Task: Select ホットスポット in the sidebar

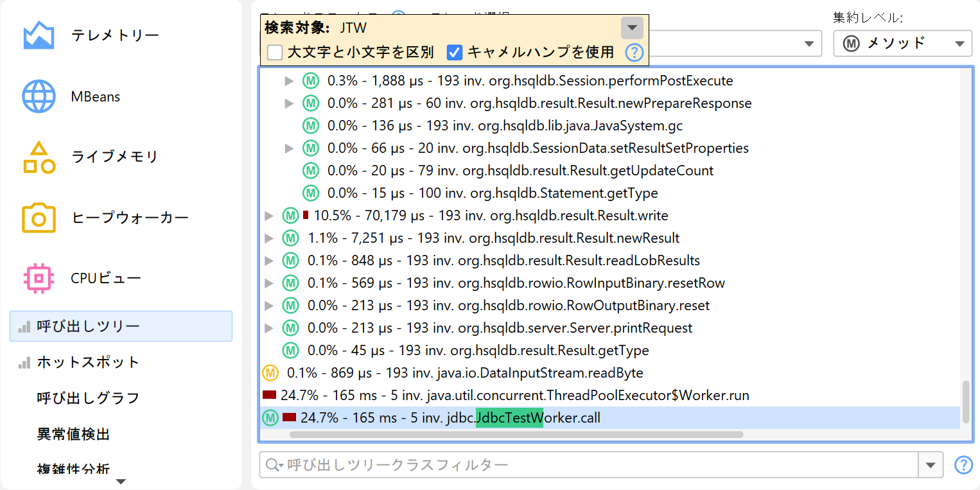Action: coord(88,362)
